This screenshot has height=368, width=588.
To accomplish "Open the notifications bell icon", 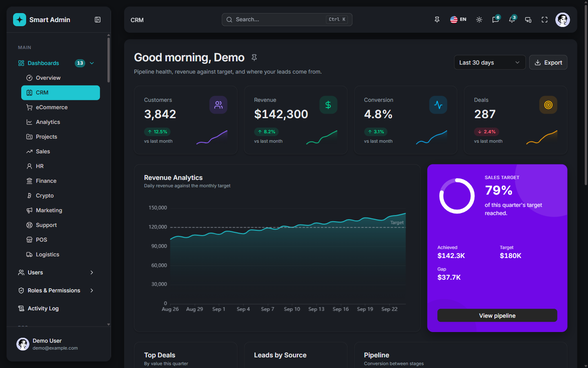I will click(512, 20).
